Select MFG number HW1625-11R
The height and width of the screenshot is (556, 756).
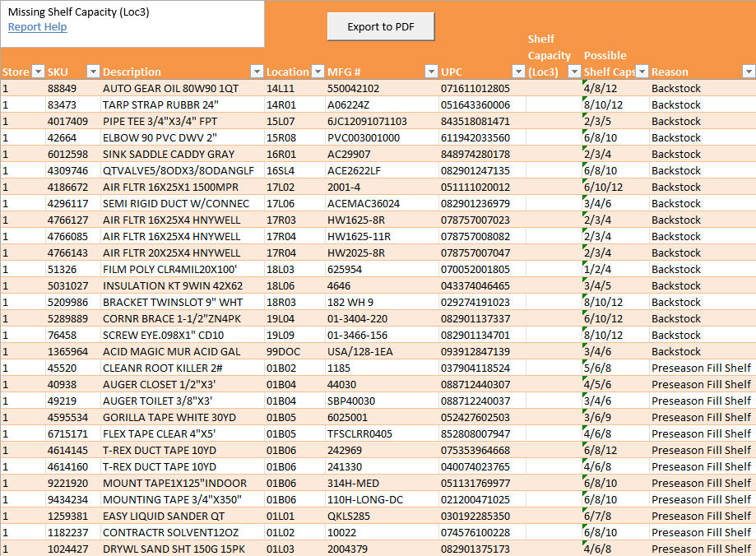point(359,236)
